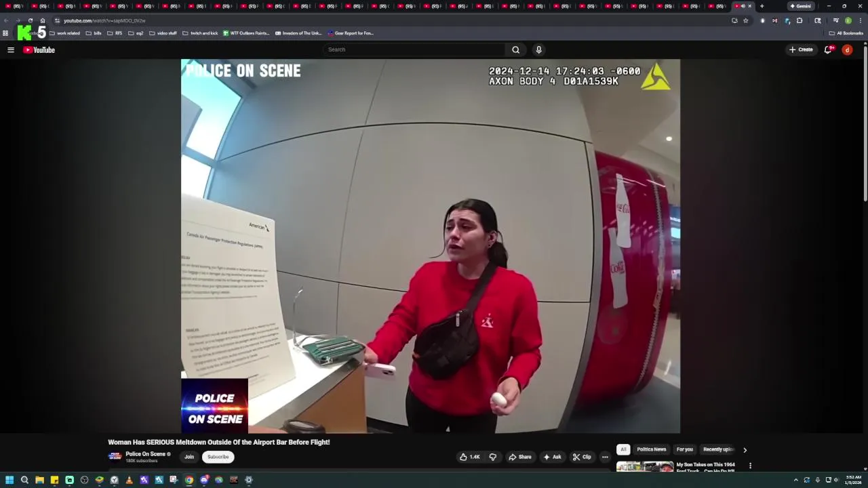The width and height of the screenshot is (868, 488).
Task: Select the Recently uploaded filter chip
Action: click(718, 449)
